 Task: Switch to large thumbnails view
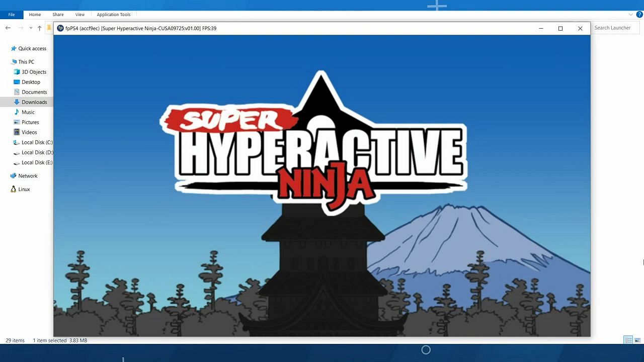pyautogui.click(x=637, y=340)
